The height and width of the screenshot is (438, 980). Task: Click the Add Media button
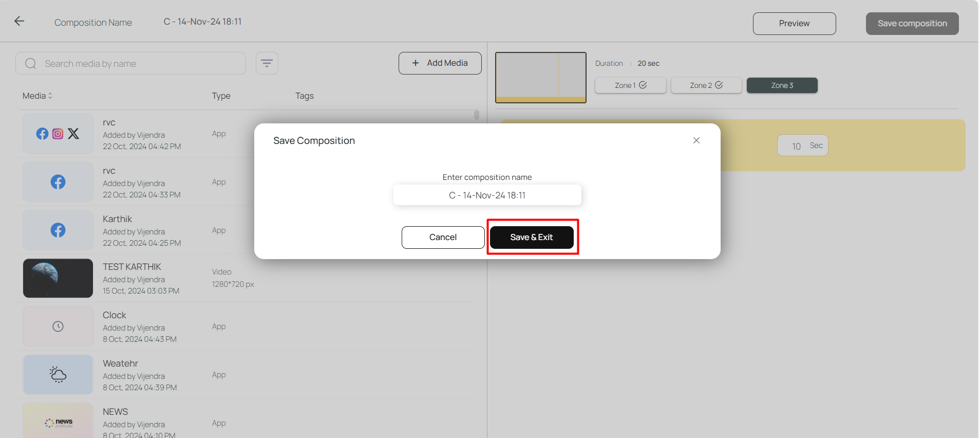click(x=440, y=63)
